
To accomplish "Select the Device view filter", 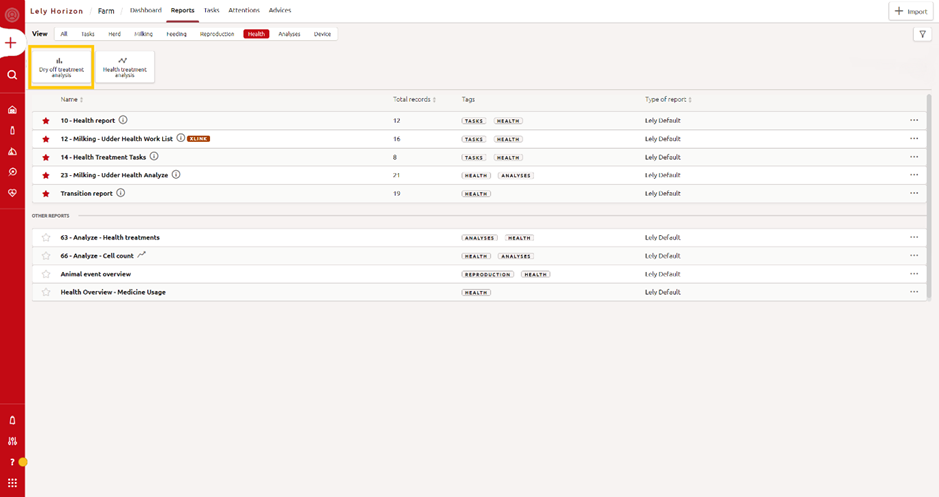I will pos(322,34).
